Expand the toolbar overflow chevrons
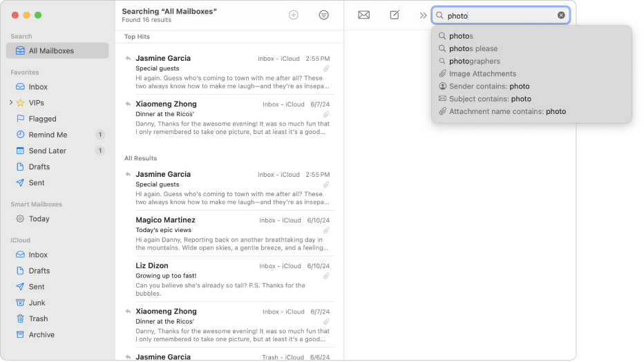644x362 pixels. pos(423,15)
